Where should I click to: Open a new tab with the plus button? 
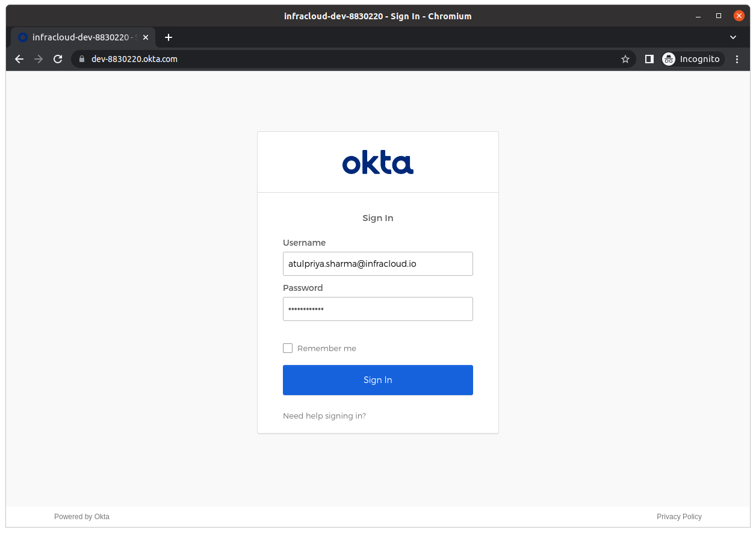169,37
